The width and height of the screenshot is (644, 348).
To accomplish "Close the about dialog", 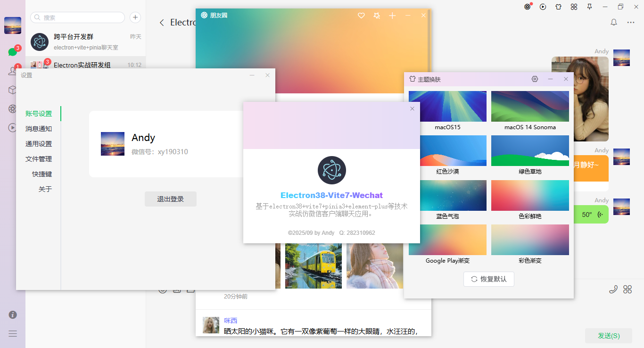I will [412, 109].
